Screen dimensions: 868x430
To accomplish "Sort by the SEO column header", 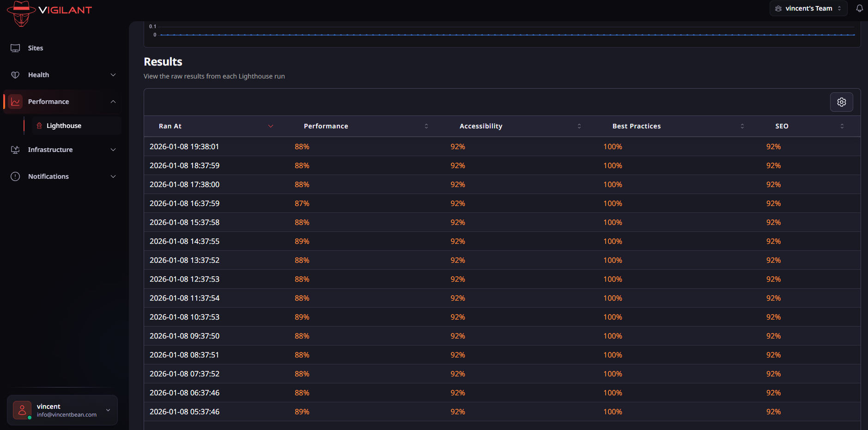I will (782, 126).
